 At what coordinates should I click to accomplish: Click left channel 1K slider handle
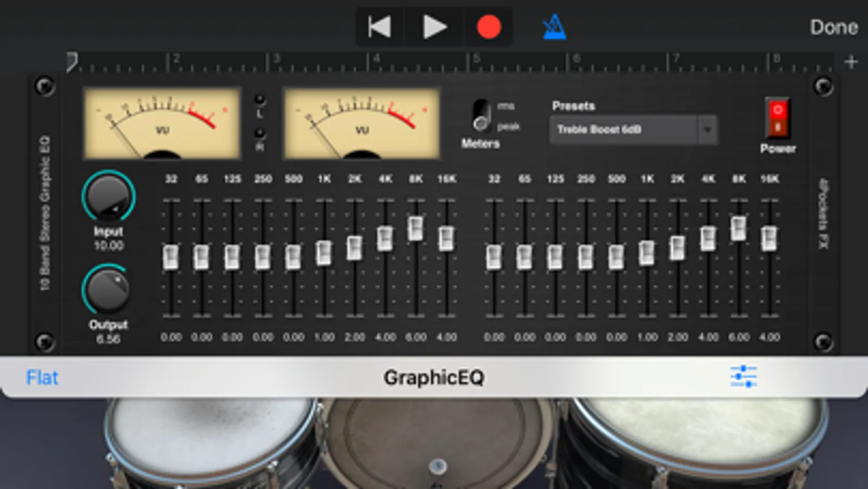pyautogui.click(x=324, y=253)
